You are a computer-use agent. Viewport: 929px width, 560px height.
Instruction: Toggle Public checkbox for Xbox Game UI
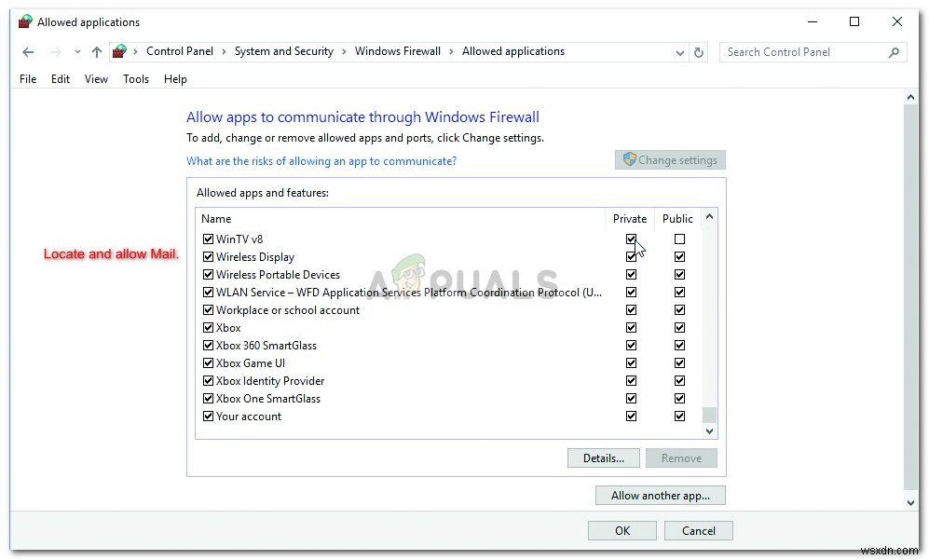point(679,363)
